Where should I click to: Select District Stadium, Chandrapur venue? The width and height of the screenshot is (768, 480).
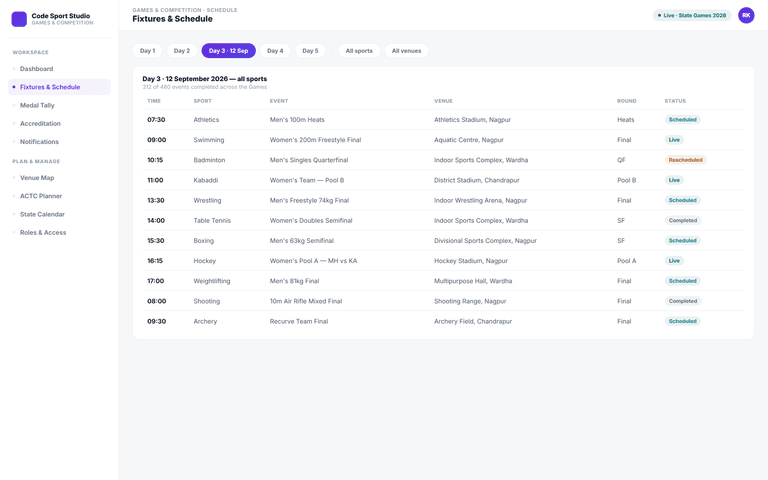[477, 180]
